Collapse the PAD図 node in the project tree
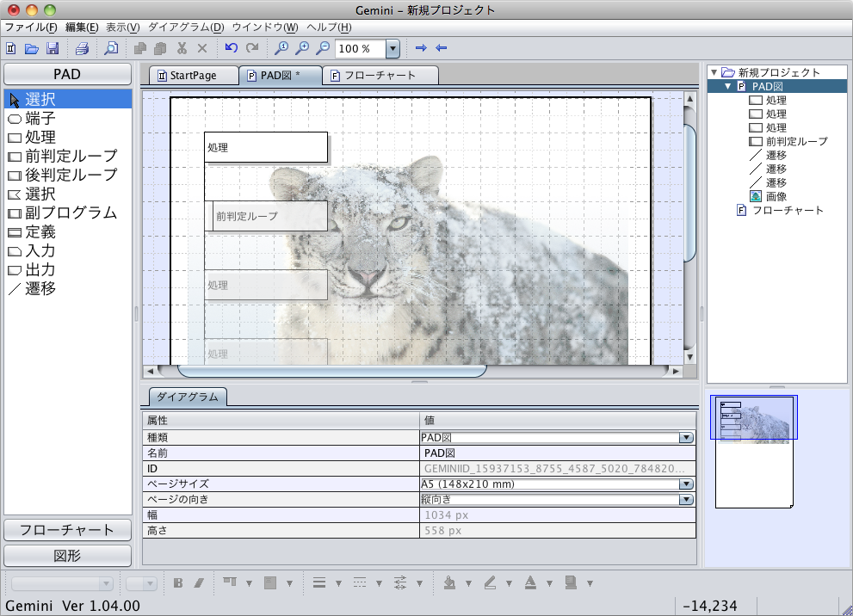This screenshot has width=853, height=616. (x=728, y=86)
